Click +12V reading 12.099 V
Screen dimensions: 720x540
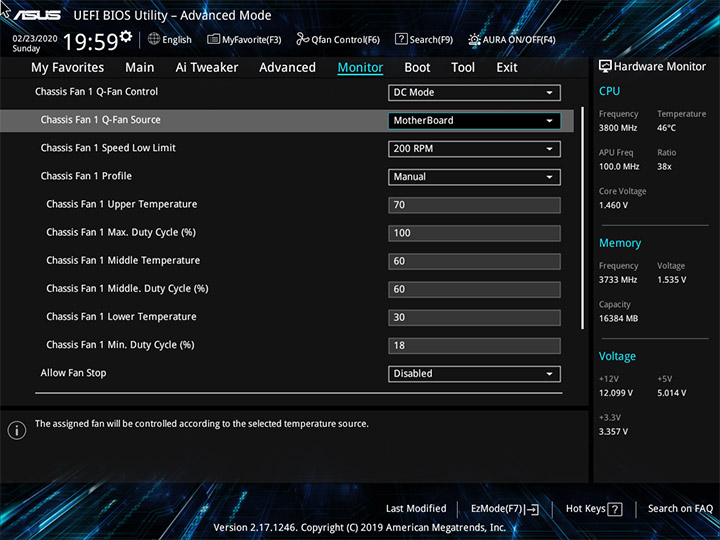(x=615, y=393)
